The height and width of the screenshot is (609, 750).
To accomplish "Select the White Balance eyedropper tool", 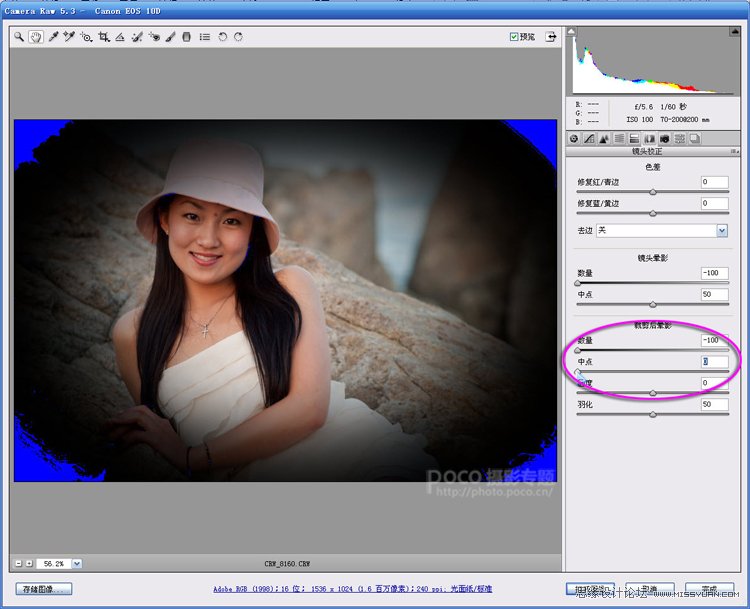I will point(53,37).
